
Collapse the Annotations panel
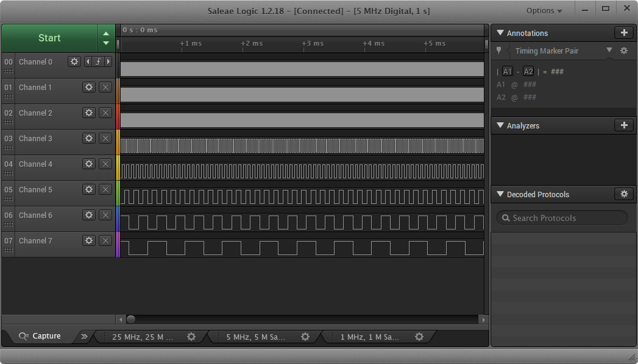point(500,33)
